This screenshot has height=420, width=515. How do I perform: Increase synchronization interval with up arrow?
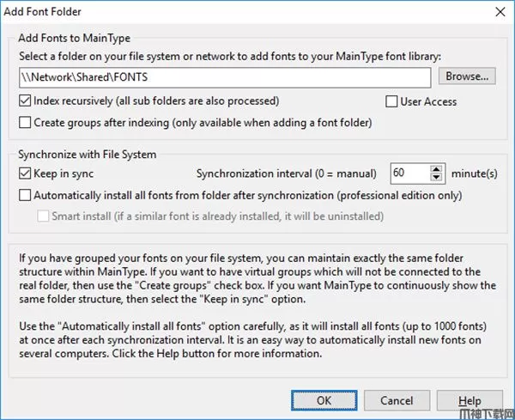point(436,169)
